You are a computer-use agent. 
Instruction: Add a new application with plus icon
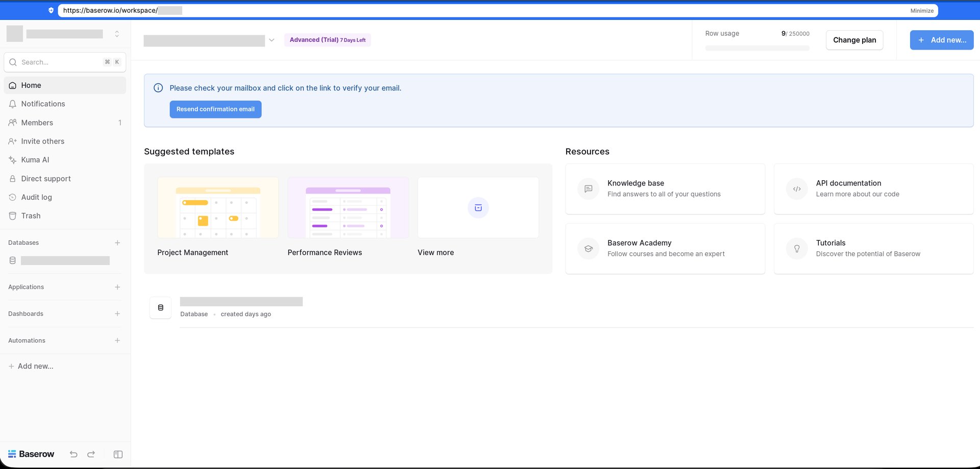[117, 287]
